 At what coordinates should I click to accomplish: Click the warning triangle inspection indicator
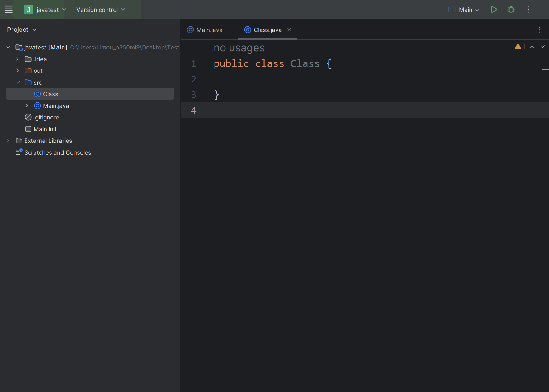pyautogui.click(x=518, y=47)
